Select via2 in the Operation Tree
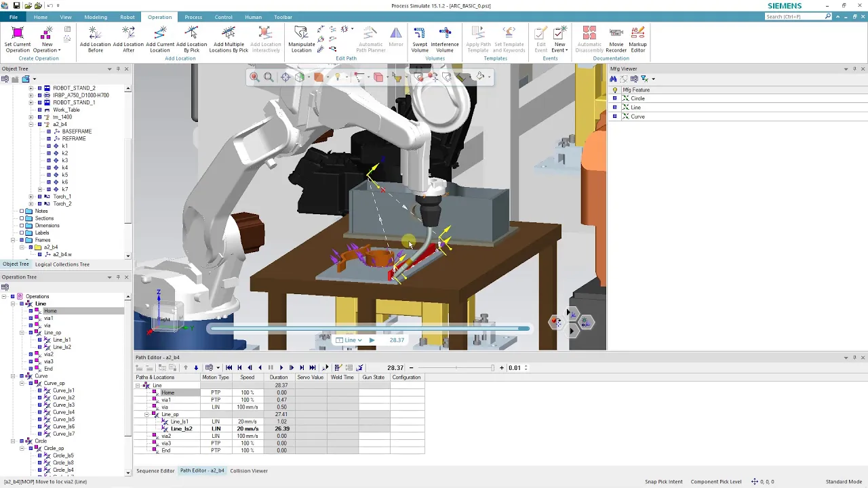Image resolution: width=868 pixels, height=488 pixels. pos(49,354)
